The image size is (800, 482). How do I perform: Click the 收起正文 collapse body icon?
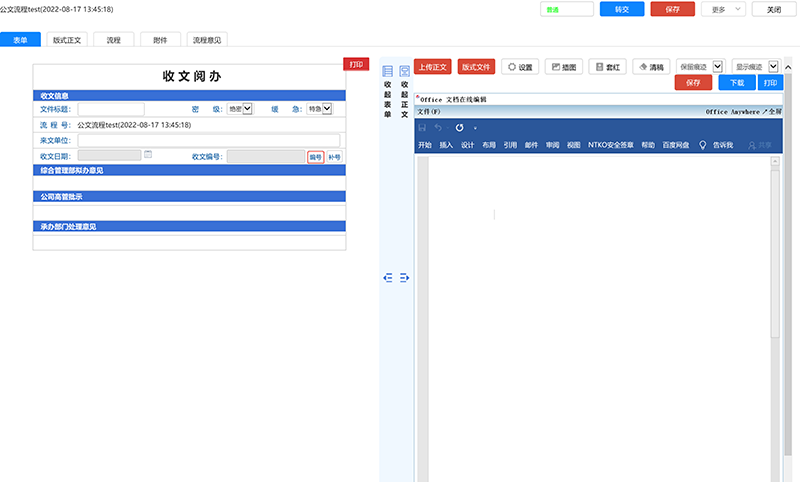pyautogui.click(x=405, y=71)
